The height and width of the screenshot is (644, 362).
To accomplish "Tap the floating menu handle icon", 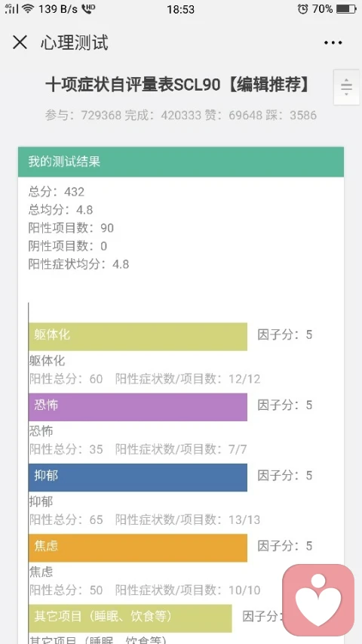I will (346, 87).
